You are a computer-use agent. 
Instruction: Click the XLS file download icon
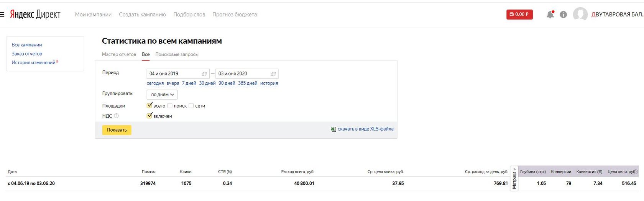[x=333, y=129]
